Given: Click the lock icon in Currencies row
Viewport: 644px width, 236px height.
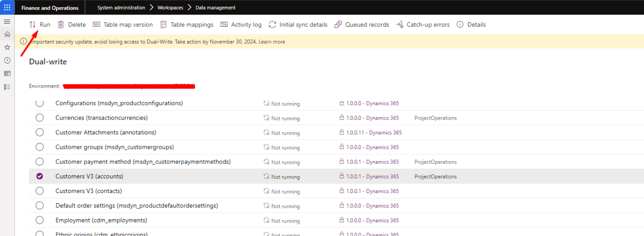Looking at the screenshot, I should 342,118.
